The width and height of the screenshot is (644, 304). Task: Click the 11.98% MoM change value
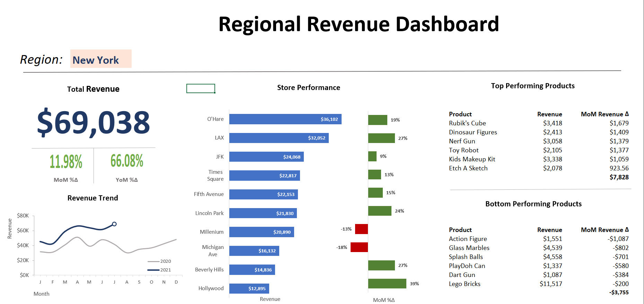66,162
